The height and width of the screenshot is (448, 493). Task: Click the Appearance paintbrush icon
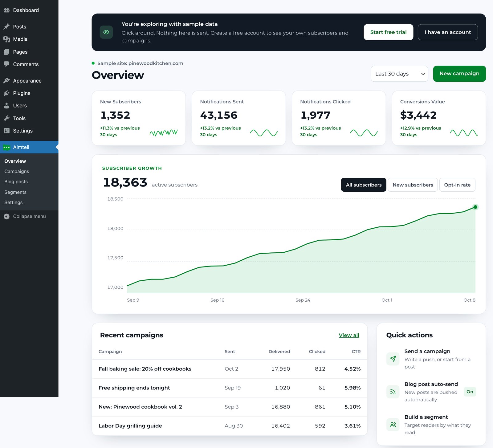(6, 80)
